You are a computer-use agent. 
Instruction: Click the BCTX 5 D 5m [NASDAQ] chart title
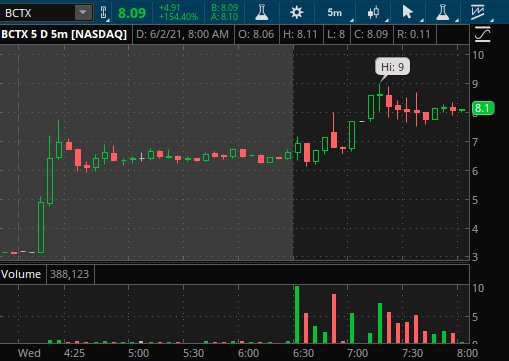point(64,34)
